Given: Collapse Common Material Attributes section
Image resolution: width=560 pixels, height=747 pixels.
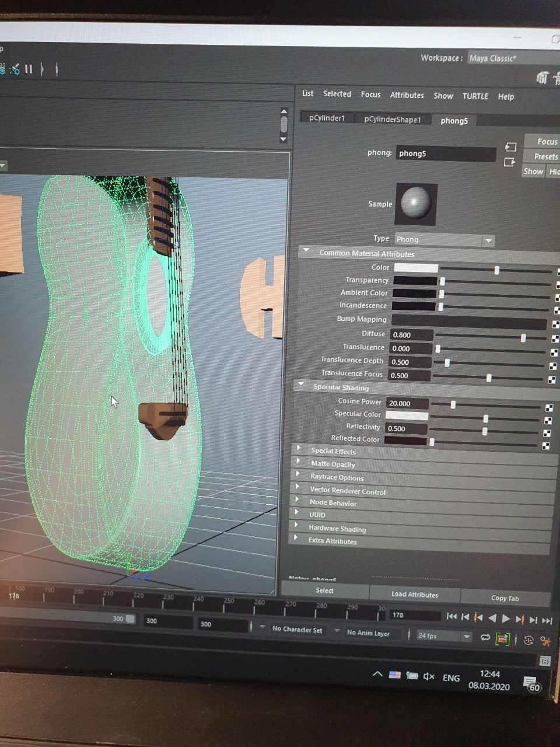Looking at the screenshot, I should point(306,252).
